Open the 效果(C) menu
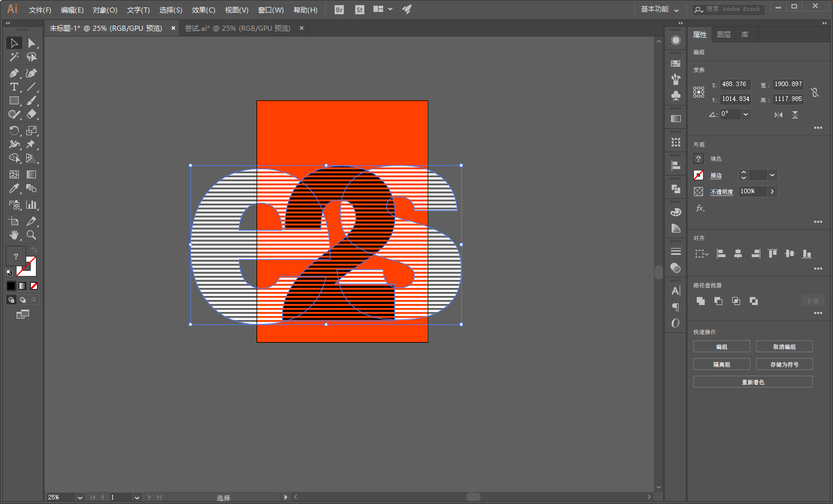This screenshot has width=833, height=504. pos(203,10)
